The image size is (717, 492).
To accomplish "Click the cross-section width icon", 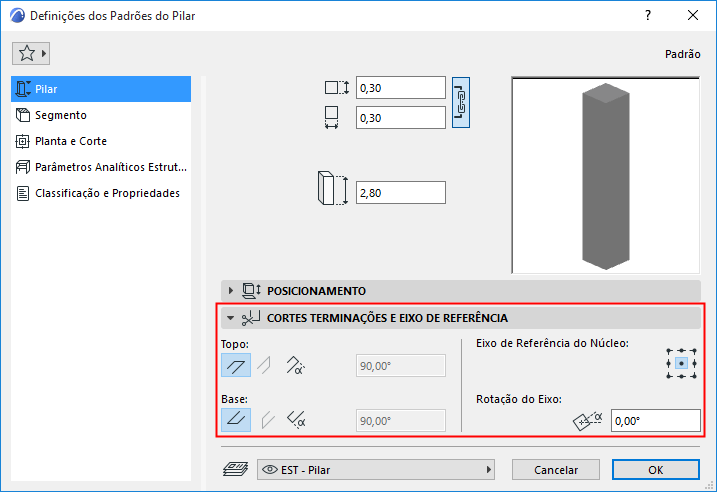I will (x=332, y=118).
